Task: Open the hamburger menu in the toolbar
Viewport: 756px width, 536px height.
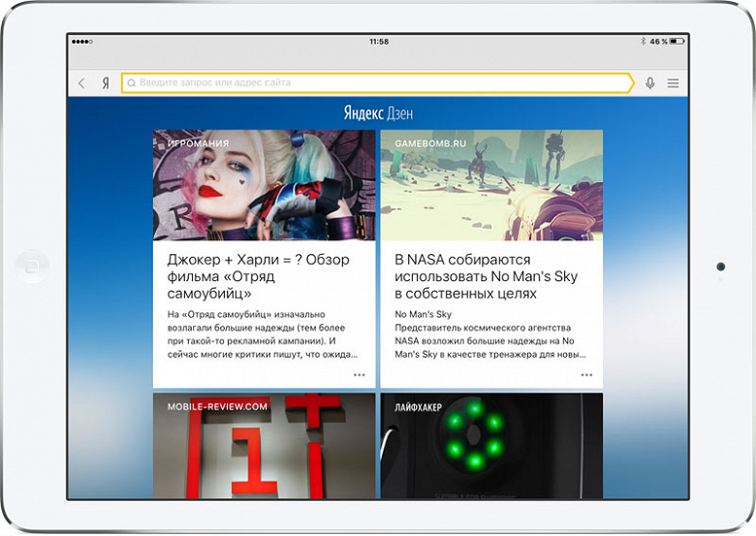Action: [673, 83]
